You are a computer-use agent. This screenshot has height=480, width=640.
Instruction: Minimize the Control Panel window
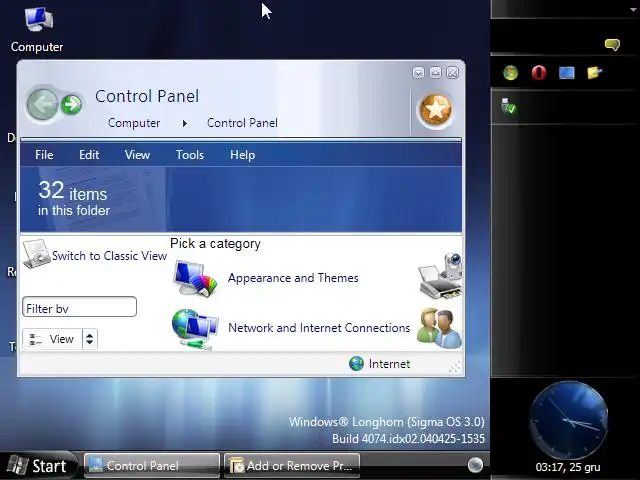(418, 73)
